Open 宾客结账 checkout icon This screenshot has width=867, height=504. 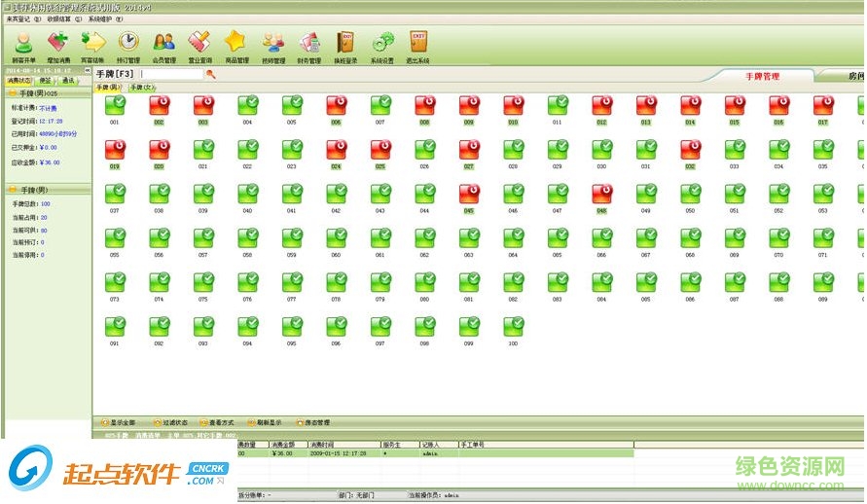92,47
